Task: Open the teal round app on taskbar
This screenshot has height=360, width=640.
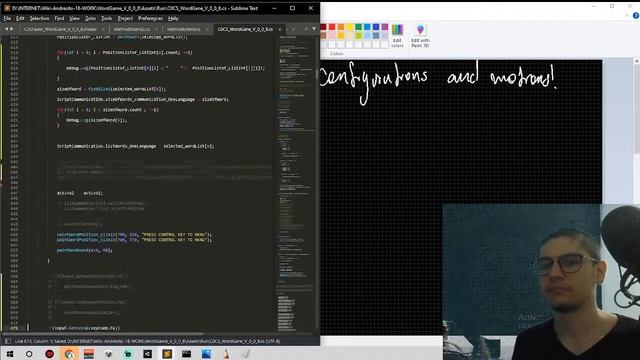Action: [x=128, y=354]
